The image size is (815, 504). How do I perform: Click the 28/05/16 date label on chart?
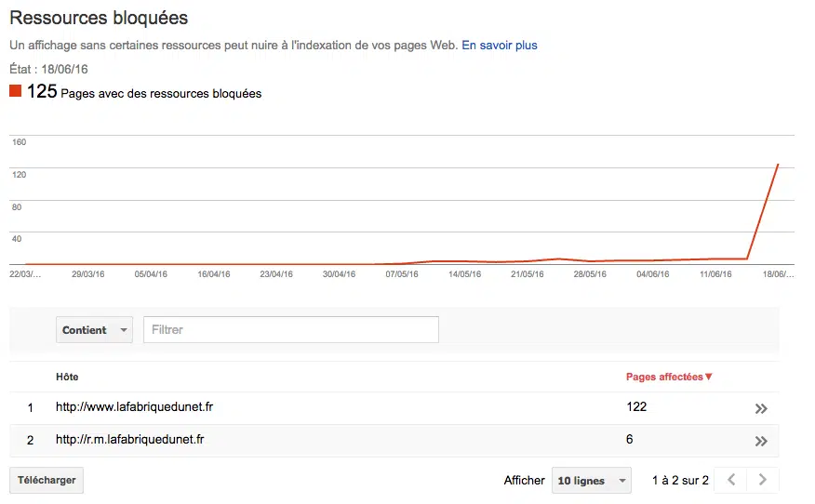point(591,274)
